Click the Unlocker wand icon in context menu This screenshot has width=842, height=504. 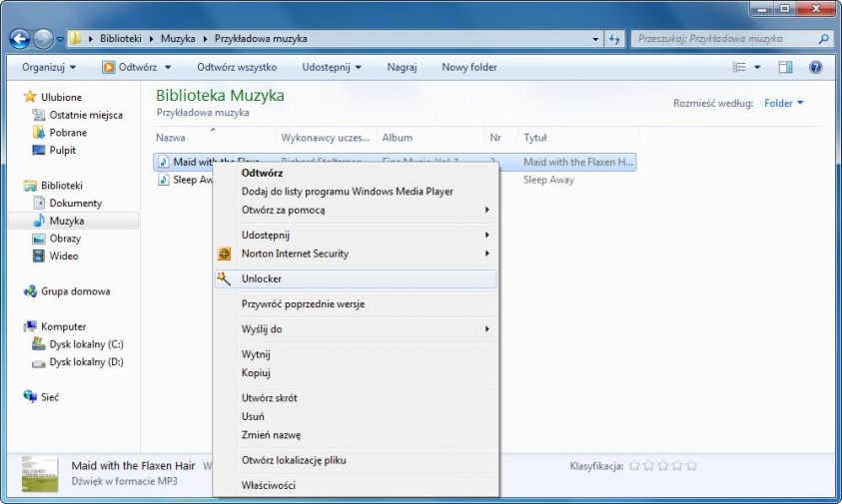point(224,278)
